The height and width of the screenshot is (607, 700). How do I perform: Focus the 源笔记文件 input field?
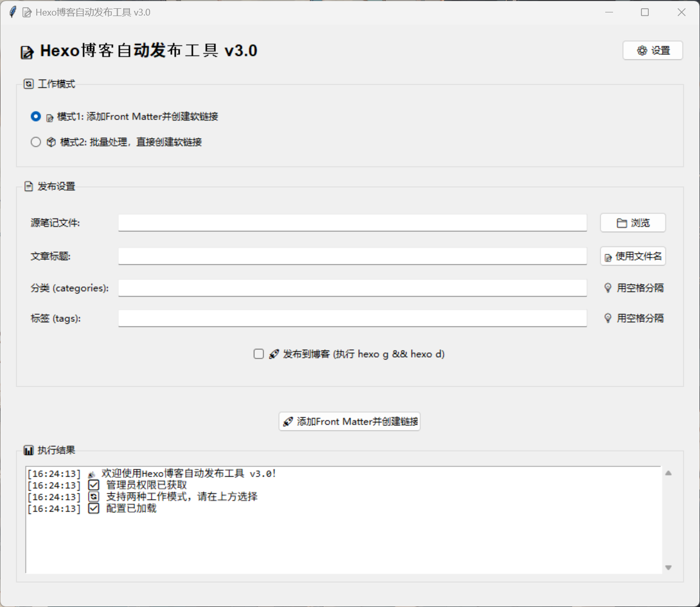(352, 223)
